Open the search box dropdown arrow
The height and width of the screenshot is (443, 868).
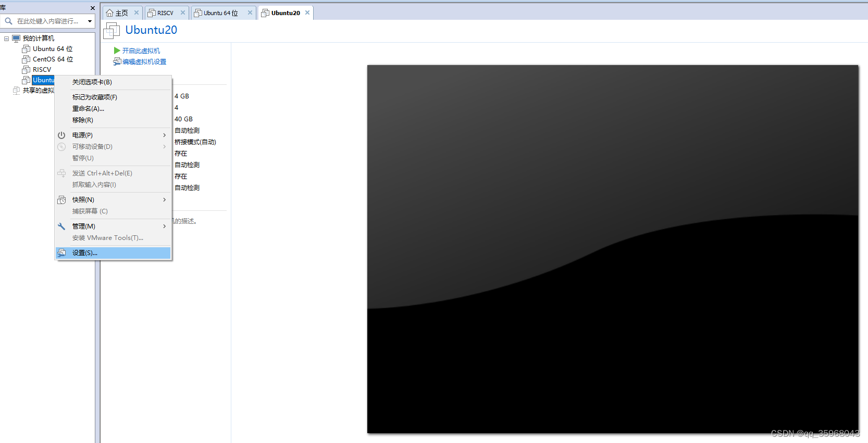click(90, 21)
